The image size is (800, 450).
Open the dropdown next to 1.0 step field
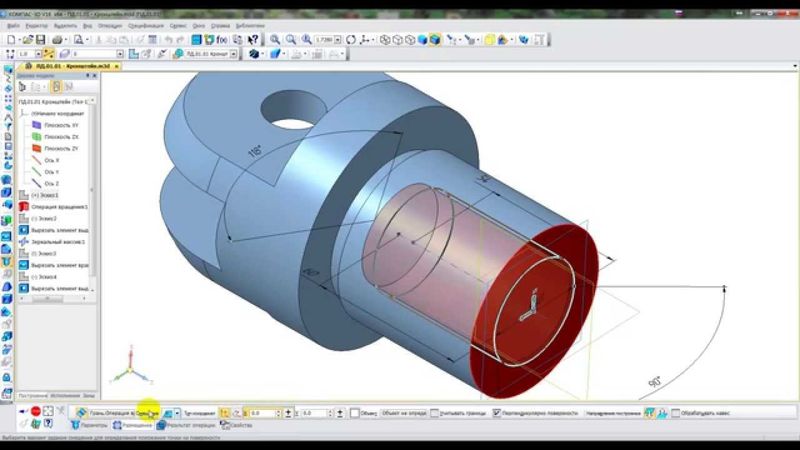point(38,54)
